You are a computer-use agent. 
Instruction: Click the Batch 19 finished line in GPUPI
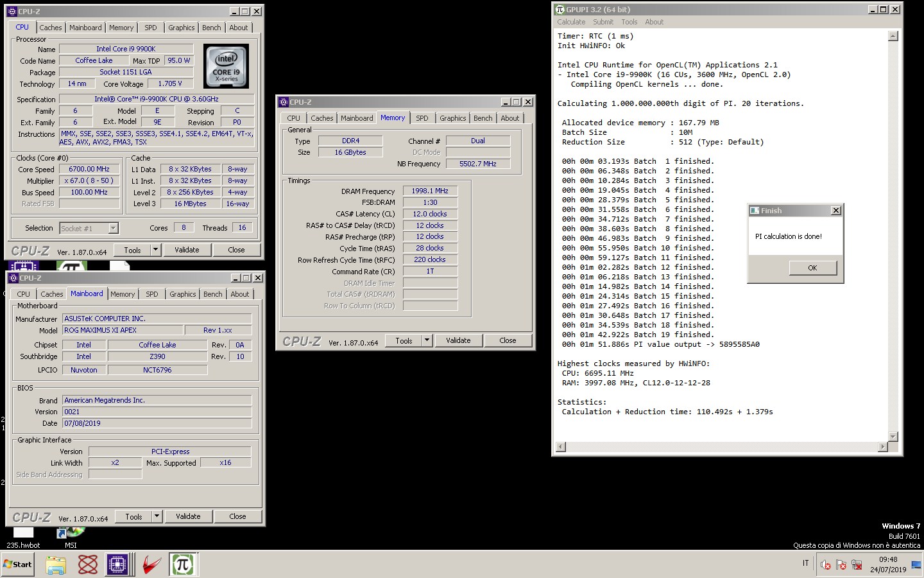point(638,335)
